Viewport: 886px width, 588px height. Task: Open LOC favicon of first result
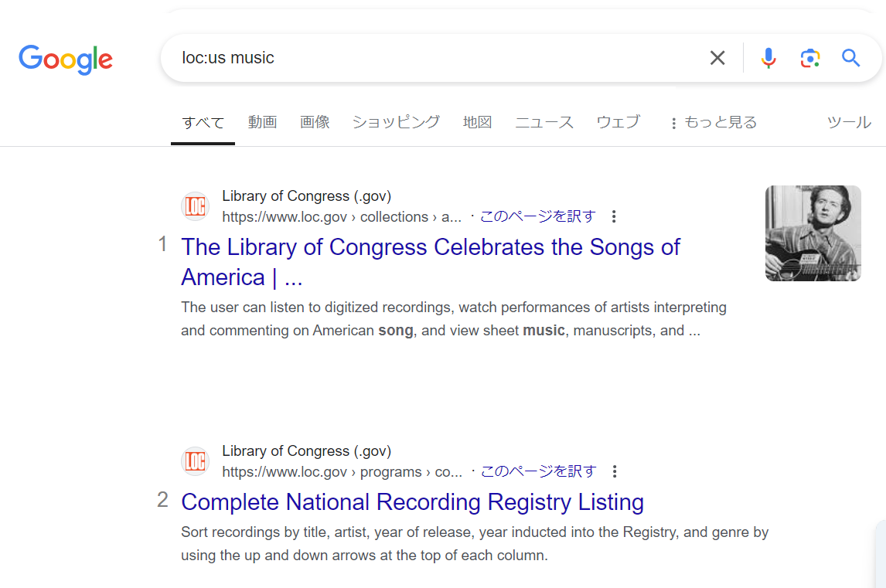pyautogui.click(x=195, y=206)
